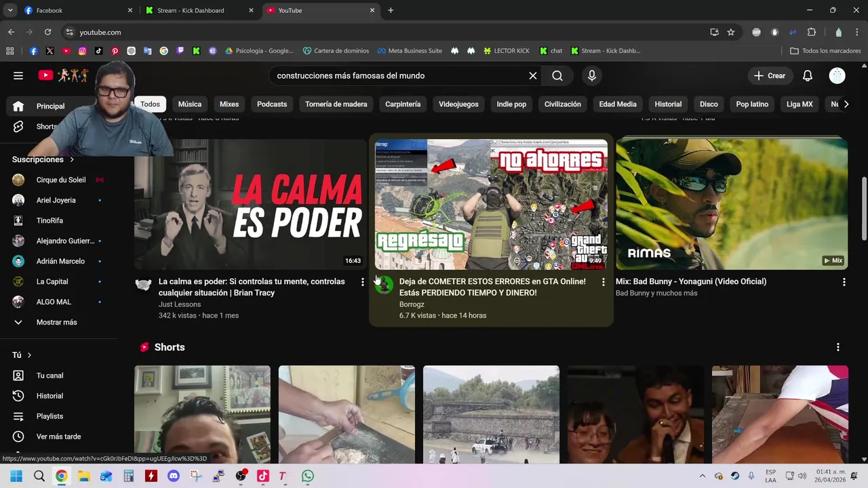Expand the Suscripciones section chevron
This screenshot has width=868, height=488.
point(71,160)
